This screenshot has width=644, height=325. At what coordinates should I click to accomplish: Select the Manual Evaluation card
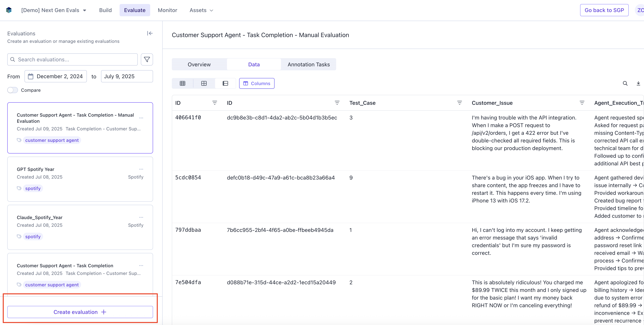click(x=80, y=128)
